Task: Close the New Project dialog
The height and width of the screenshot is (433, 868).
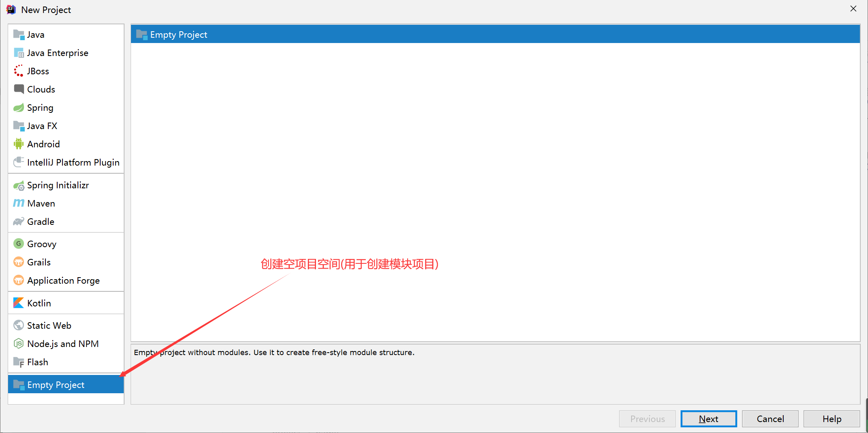Action: 853,9
